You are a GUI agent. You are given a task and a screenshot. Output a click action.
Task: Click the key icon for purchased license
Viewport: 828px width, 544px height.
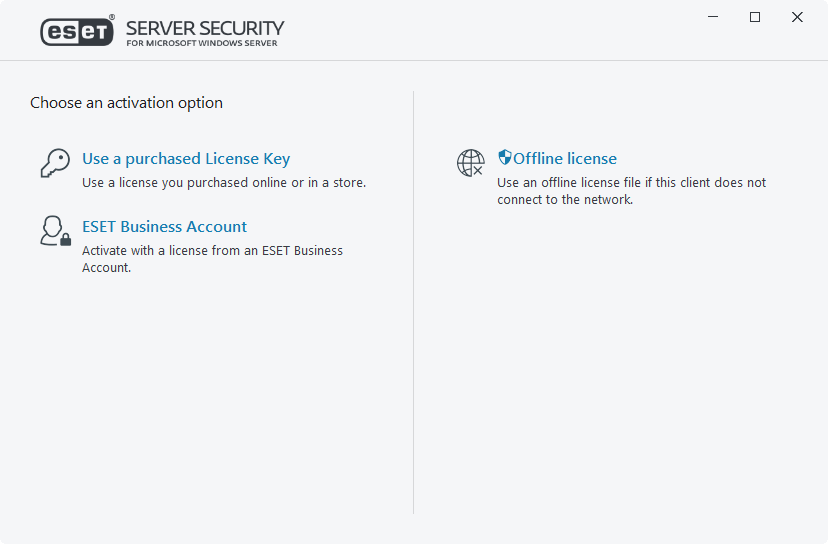55,163
